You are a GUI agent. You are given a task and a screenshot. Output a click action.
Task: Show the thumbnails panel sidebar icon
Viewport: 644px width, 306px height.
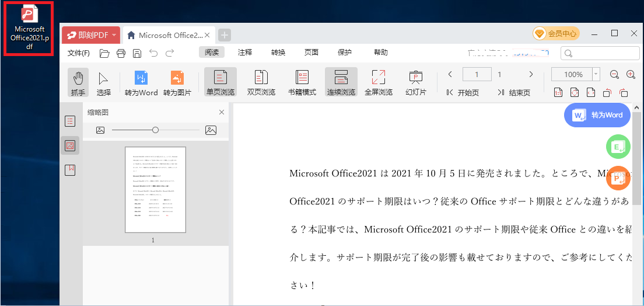[x=70, y=145]
